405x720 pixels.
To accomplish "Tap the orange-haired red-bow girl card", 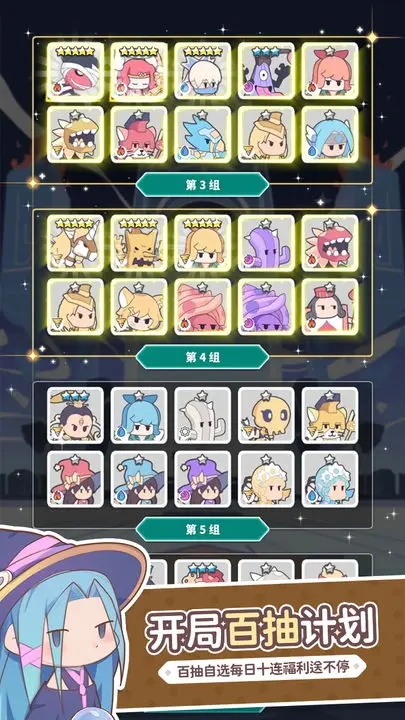I will [x=330, y=71].
